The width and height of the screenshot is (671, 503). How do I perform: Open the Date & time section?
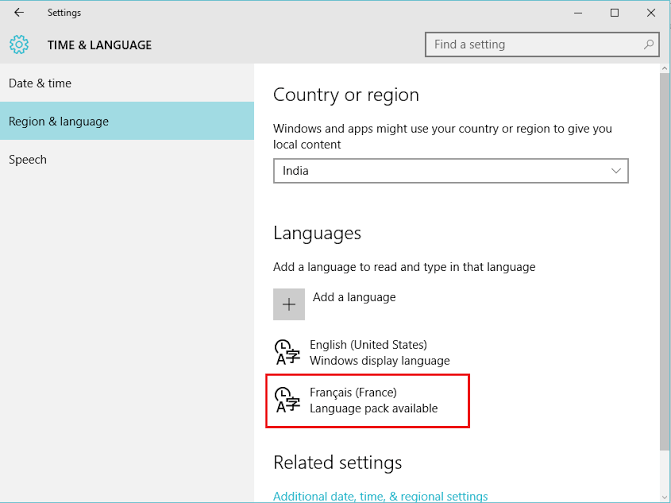[x=127, y=83]
